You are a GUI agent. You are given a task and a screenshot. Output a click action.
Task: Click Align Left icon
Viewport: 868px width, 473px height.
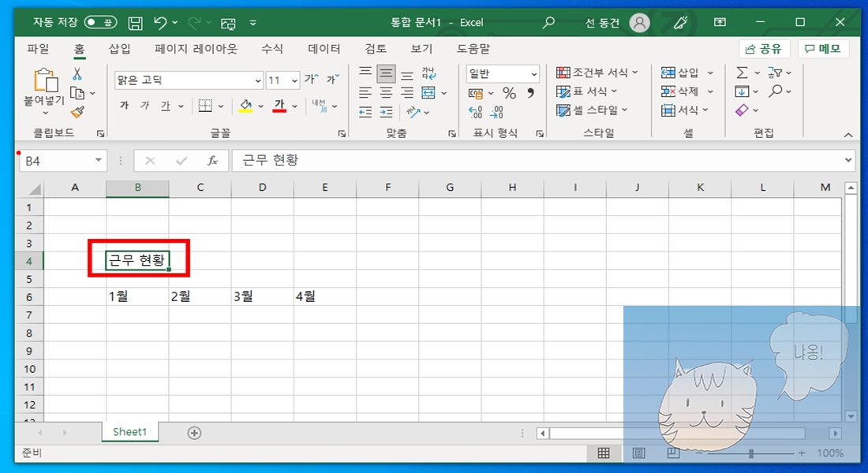(x=365, y=93)
